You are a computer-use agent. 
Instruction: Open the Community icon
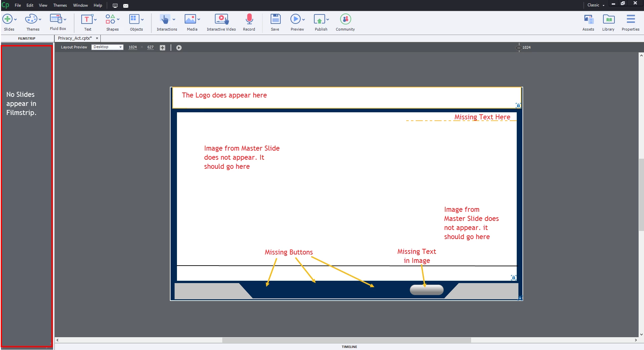click(x=346, y=19)
